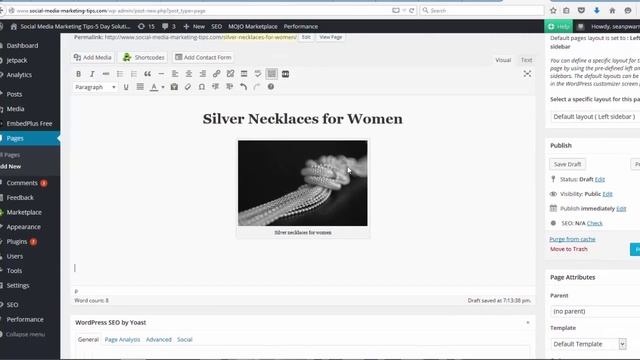Screen dimensions: 640x360
Task: Open the Yoast Advanced tab
Action: 159,340
